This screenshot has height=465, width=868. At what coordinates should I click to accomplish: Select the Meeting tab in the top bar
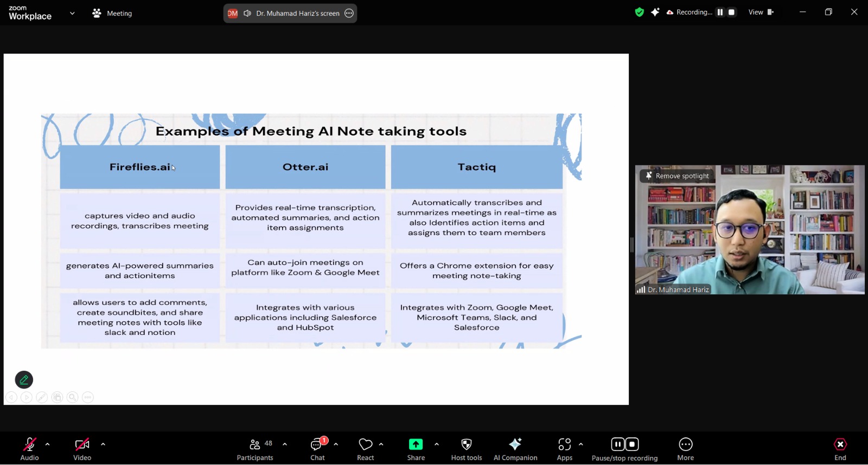(112, 13)
